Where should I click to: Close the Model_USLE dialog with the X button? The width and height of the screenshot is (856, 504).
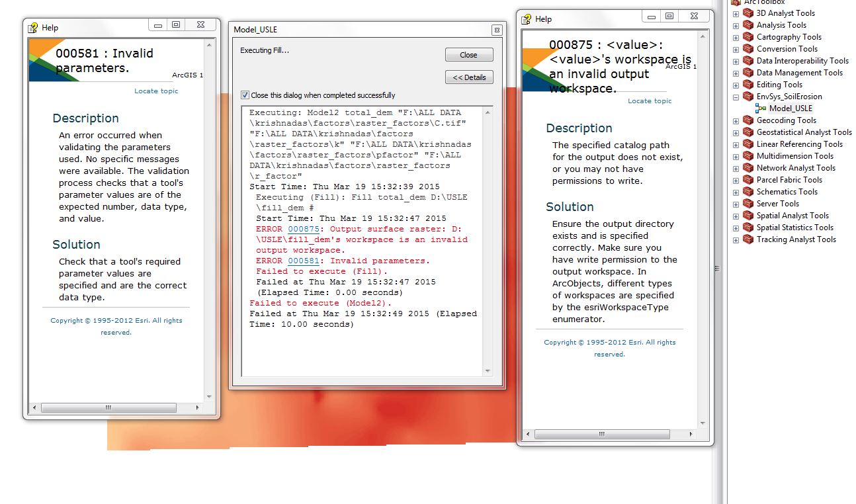click(x=496, y=30)
